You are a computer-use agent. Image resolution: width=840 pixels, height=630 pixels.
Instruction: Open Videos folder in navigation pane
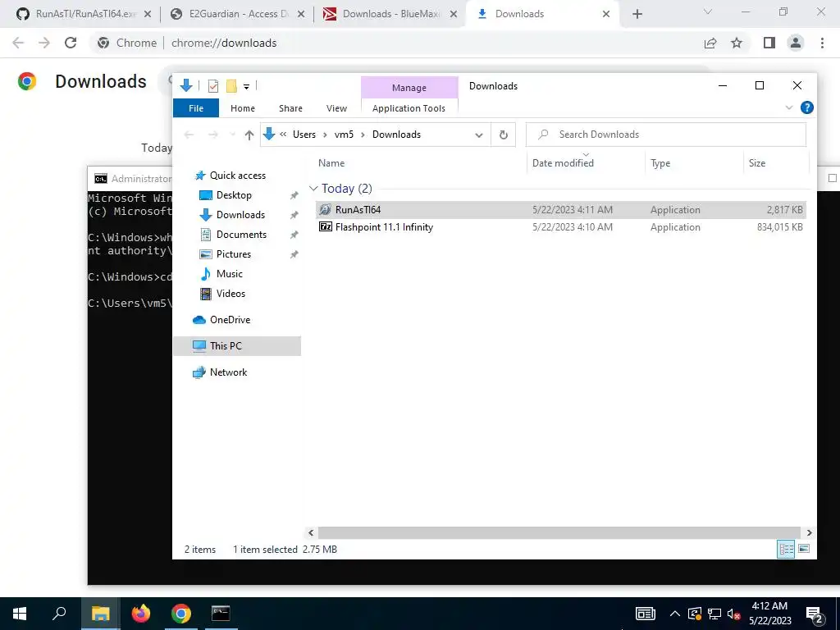click(231, 294)
